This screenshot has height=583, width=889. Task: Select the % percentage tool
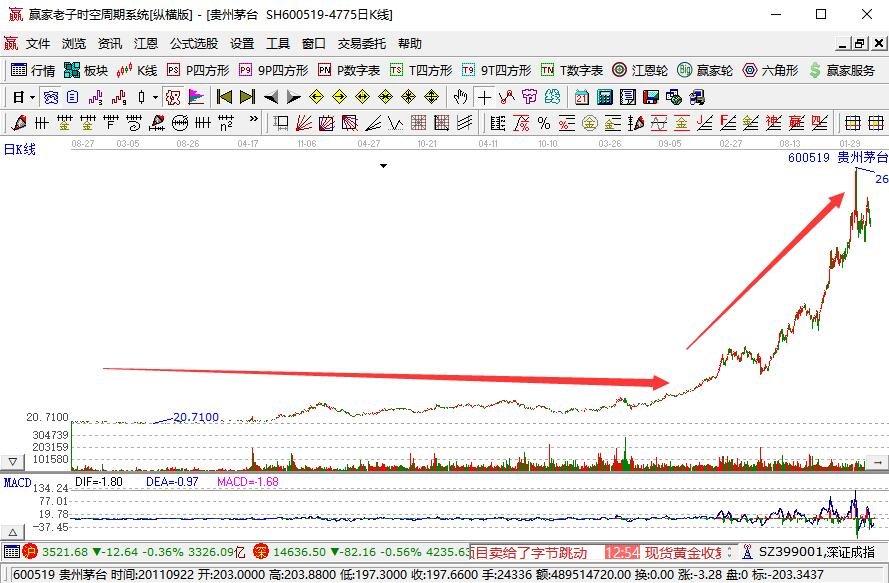pos(544,122)
